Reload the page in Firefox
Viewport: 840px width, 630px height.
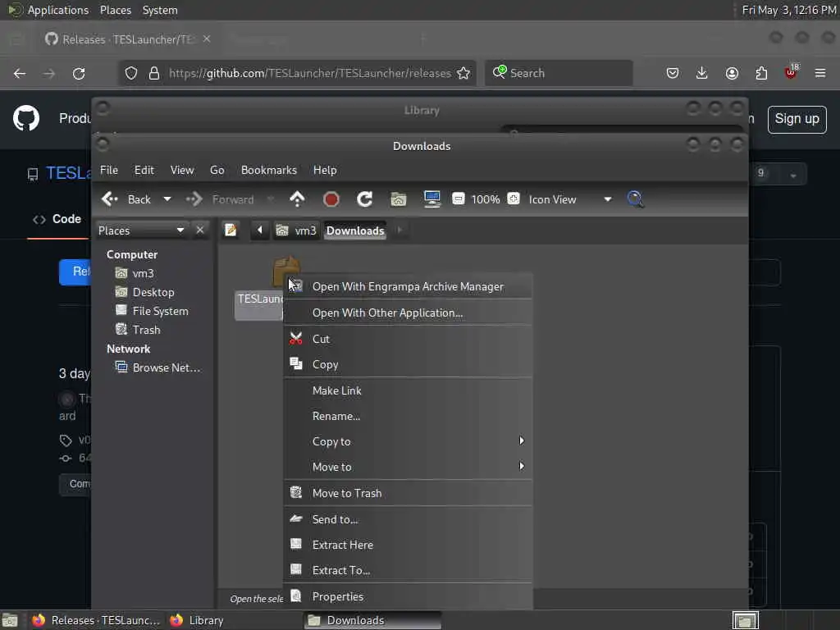pos(79,73)
